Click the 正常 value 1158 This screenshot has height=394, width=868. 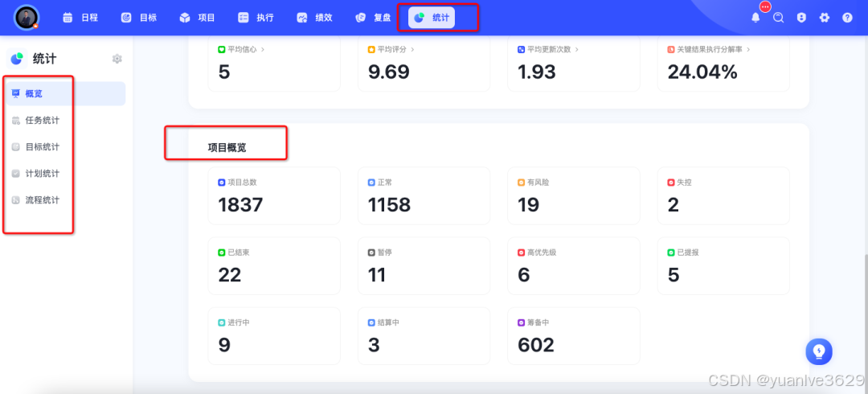[389, 205]
